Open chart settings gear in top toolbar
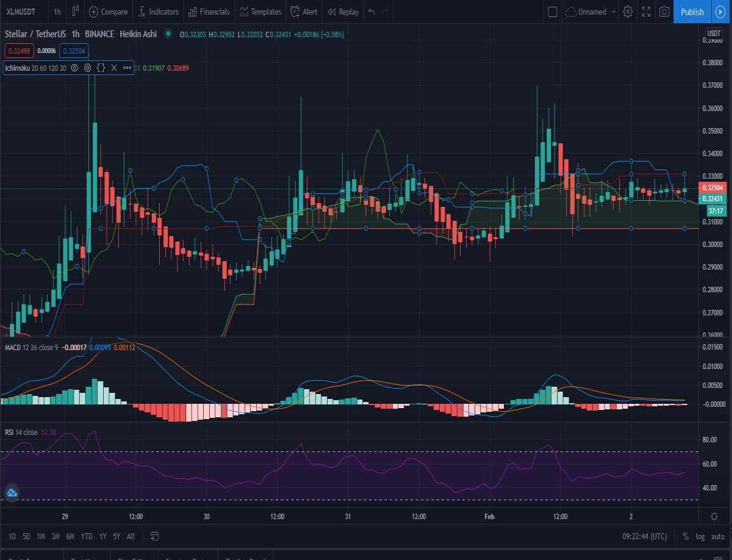Image resolution: width=732 pixels, height=560 pixels. (x=628, y=12)
